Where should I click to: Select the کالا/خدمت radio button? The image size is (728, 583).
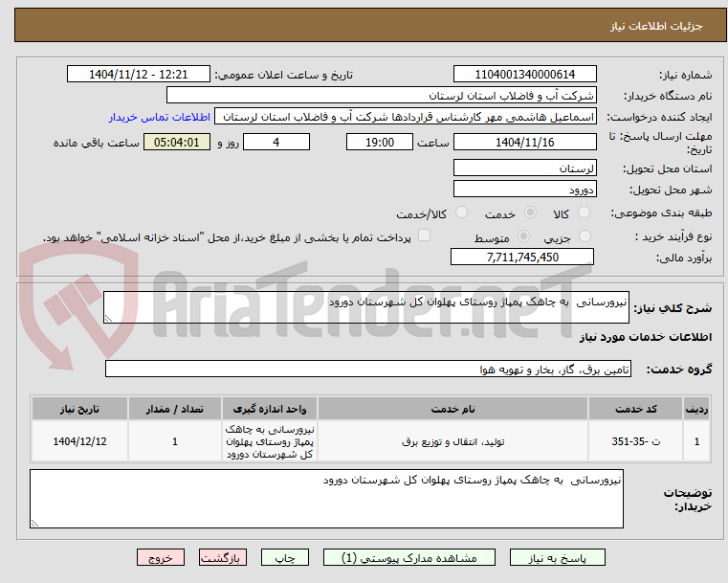(461, 213)
